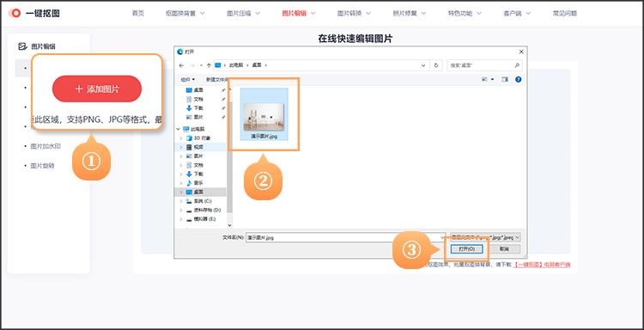The image size is (644, 330).
Task: Click the 此电脑 computer icon in the tree
Action: point(185,129)
